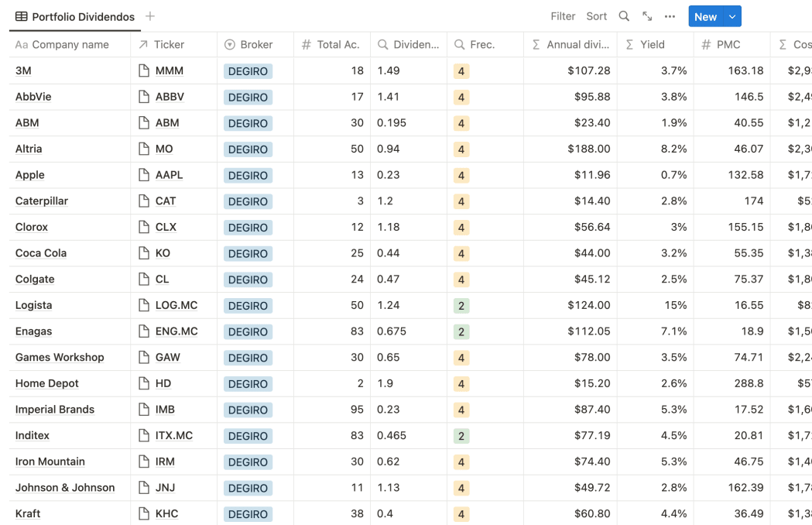Open PMC column header menu
This screenshot has height=525, width=812.
click(x=731, y=45)
